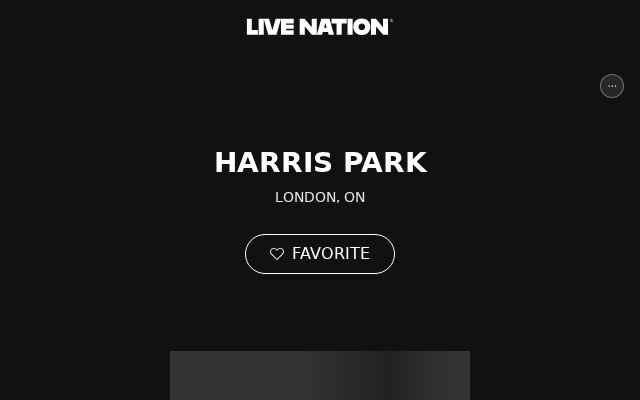Open the gray venue image placeholder
The width and height of the screenshot is (640, 400).
point(320,375)
